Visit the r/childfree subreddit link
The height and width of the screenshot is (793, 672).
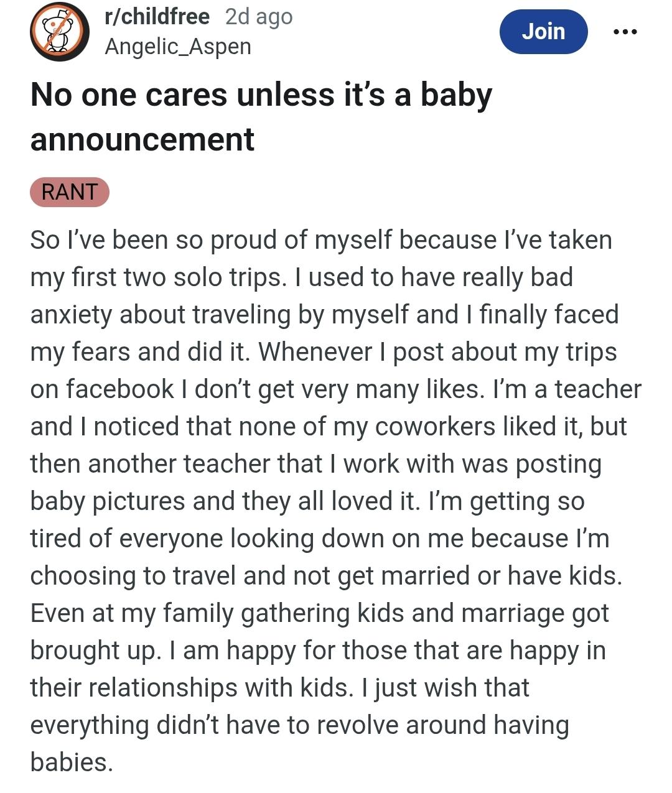pos(157,17)
